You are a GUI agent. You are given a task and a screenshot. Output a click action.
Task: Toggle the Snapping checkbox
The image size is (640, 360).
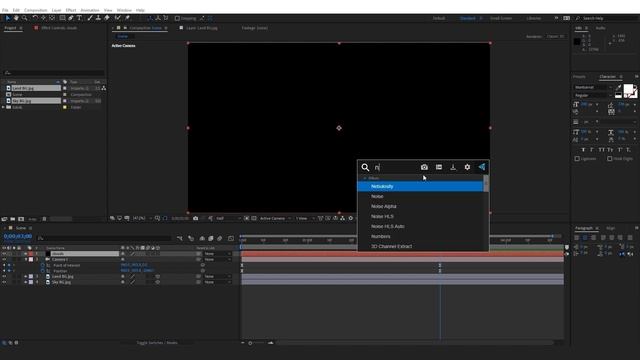pos(177,18)
